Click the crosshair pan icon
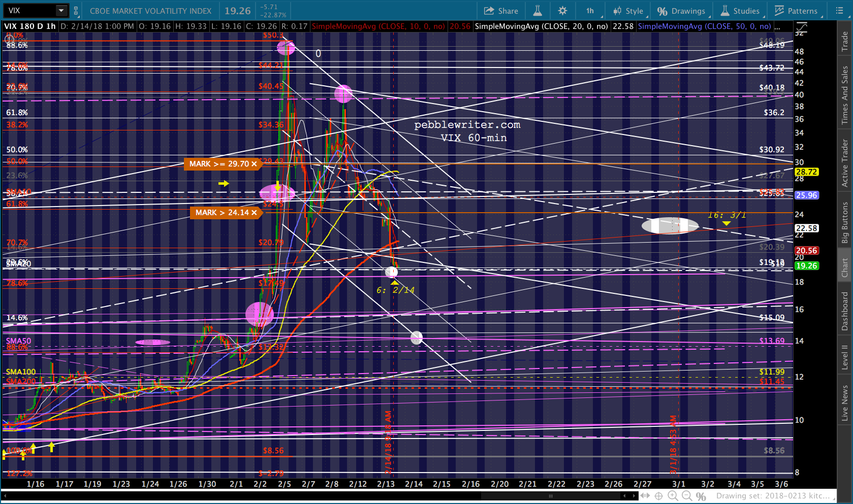 [x=658, y=496]
